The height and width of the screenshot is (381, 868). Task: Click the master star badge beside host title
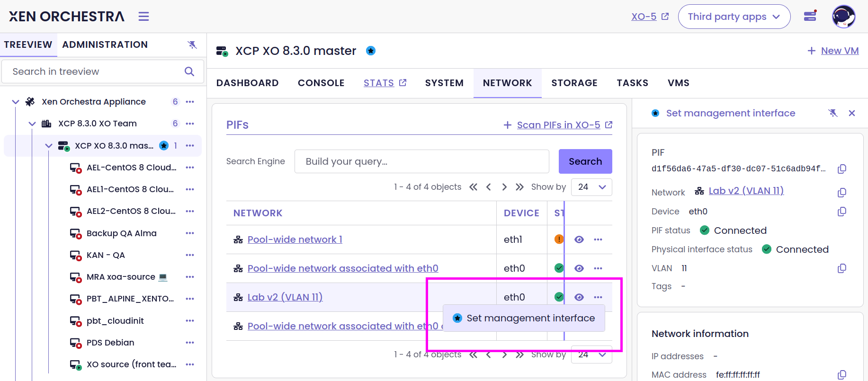[371, 51]
